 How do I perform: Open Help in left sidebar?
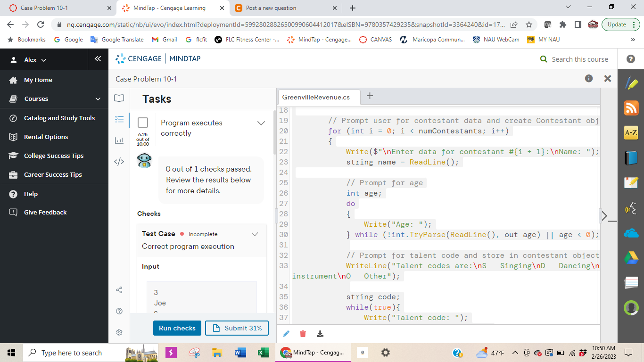(x=31, y=194)
